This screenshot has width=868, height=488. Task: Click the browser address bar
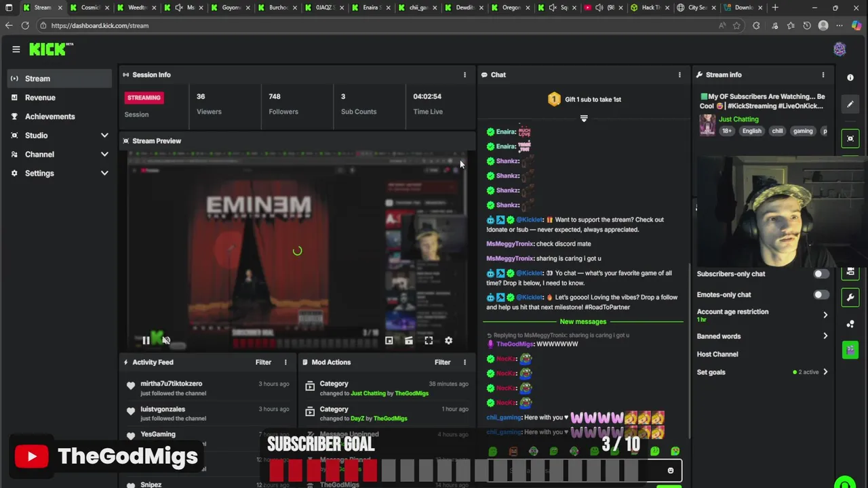pyautogui.click(x=380, y=26)
